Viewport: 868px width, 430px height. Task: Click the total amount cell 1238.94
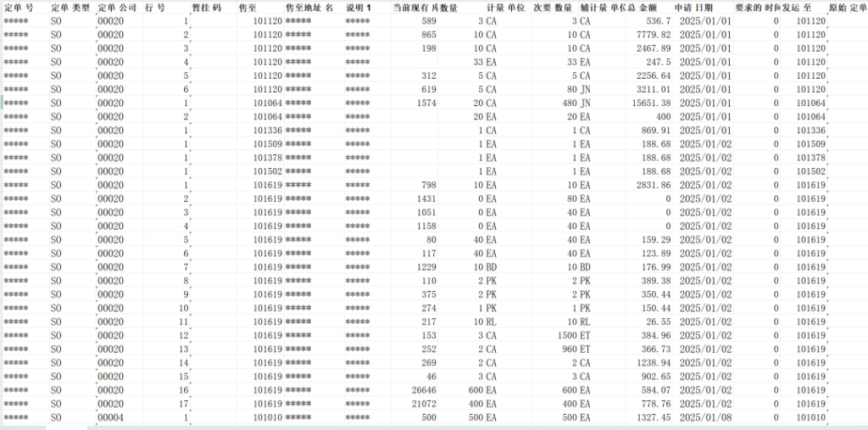pyautogui.click(x=654, y=363)
